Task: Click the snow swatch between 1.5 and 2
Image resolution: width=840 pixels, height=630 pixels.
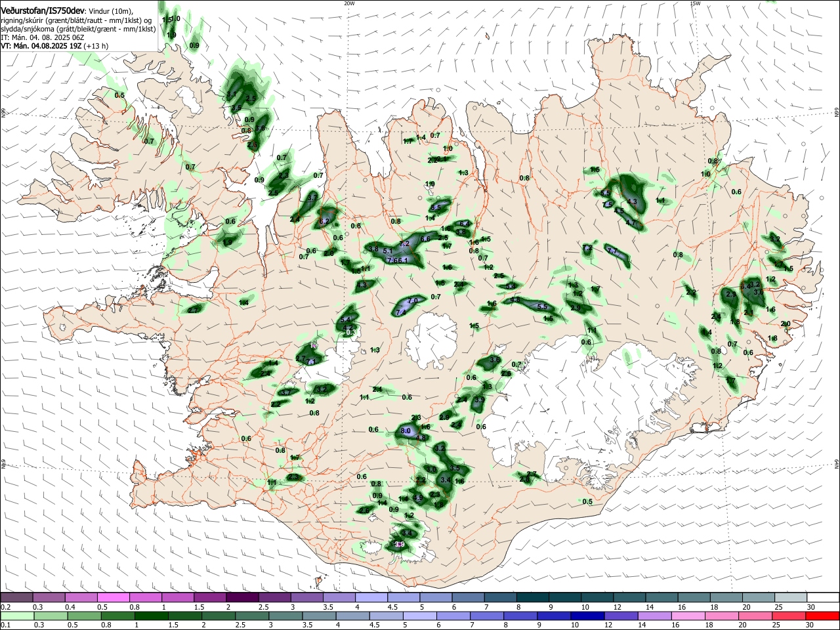Action: (x=210, y=598)
